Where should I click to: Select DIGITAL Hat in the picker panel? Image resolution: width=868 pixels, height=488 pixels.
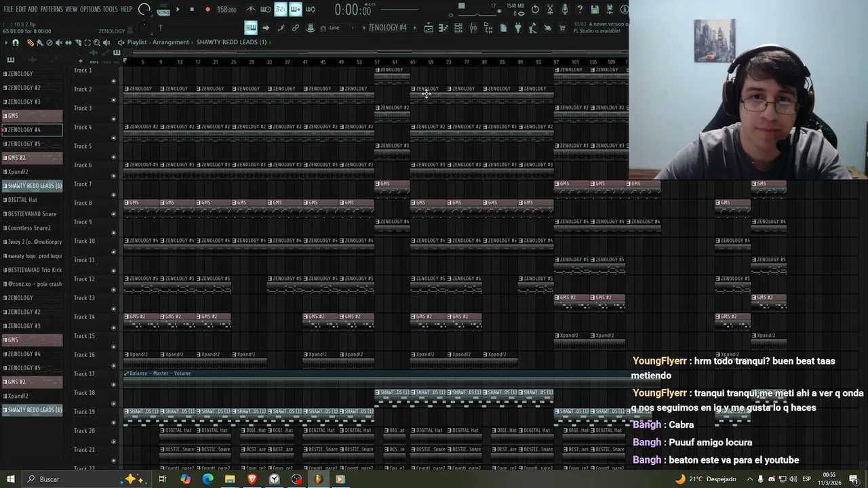pyautogui.click(x=32, y=200)
